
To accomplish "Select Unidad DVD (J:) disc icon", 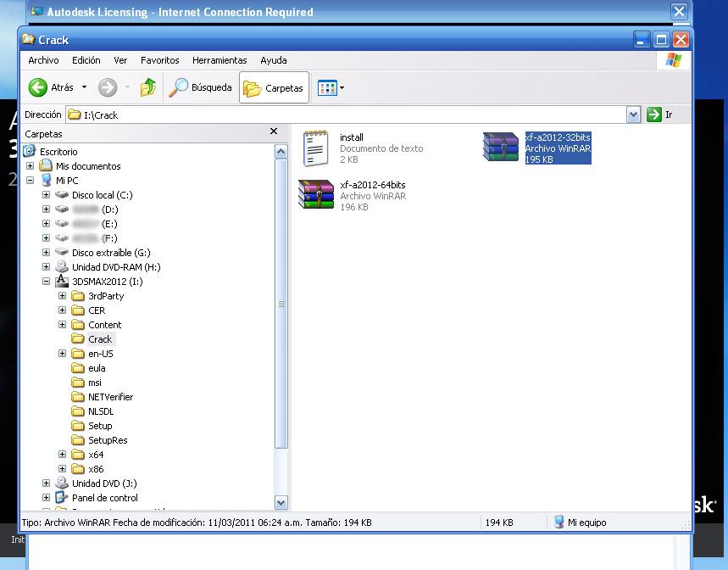I will (x=62, y=483).
